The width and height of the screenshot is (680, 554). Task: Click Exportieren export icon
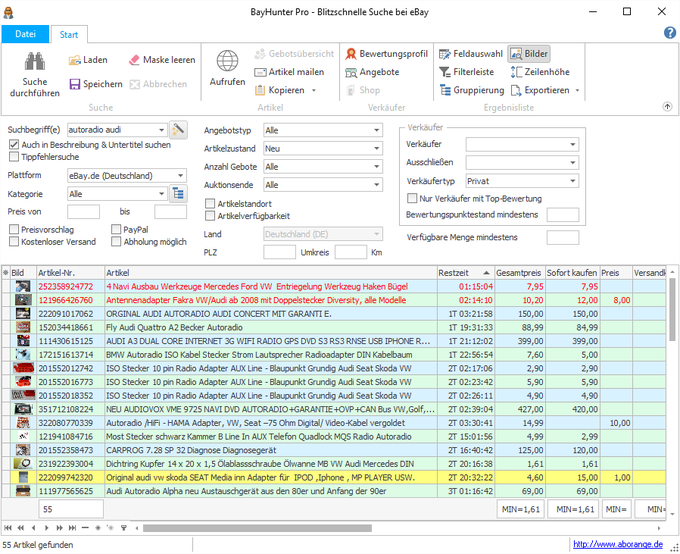pyautogui.click(x=516, y=90)
